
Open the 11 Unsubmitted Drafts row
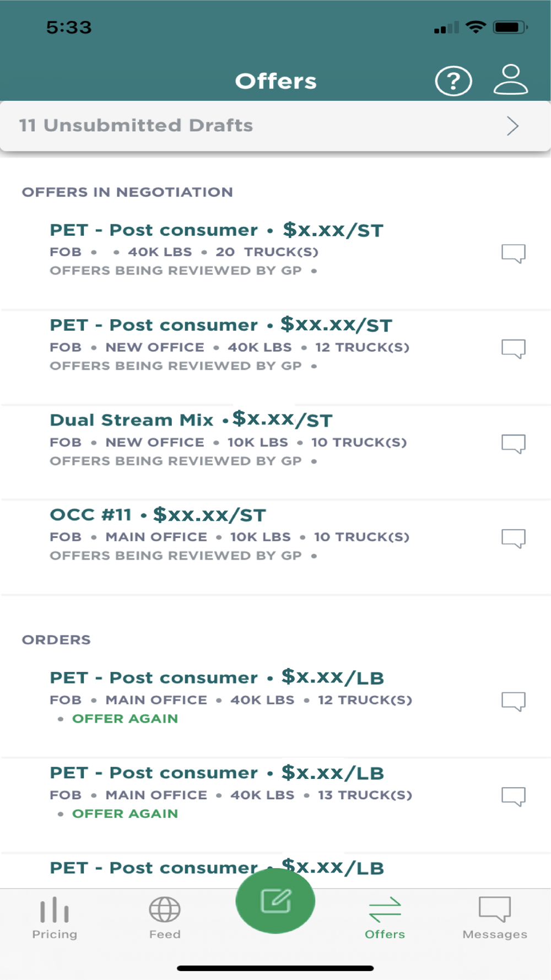pyautogui.click(x=275, y=126)
